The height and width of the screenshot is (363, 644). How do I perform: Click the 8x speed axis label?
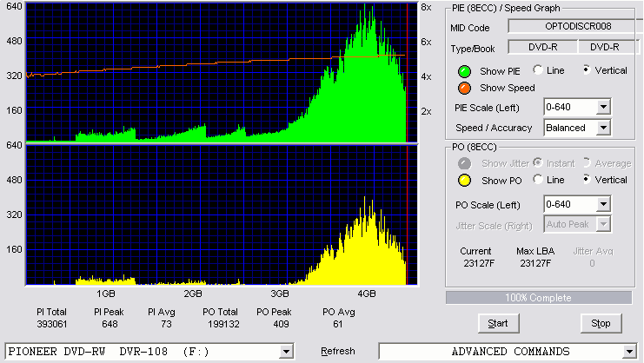[427, 8]
